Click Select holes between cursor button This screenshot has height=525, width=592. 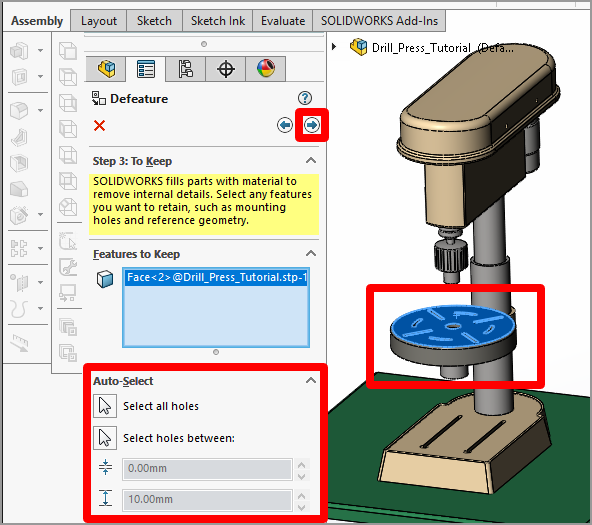tap(105, 438)
